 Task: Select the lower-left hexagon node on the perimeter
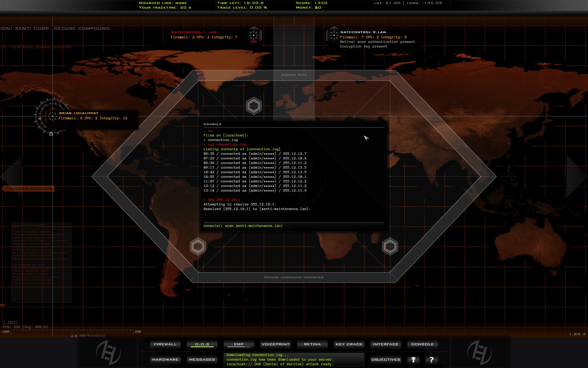pyautogui.click(x=198, y=246)
